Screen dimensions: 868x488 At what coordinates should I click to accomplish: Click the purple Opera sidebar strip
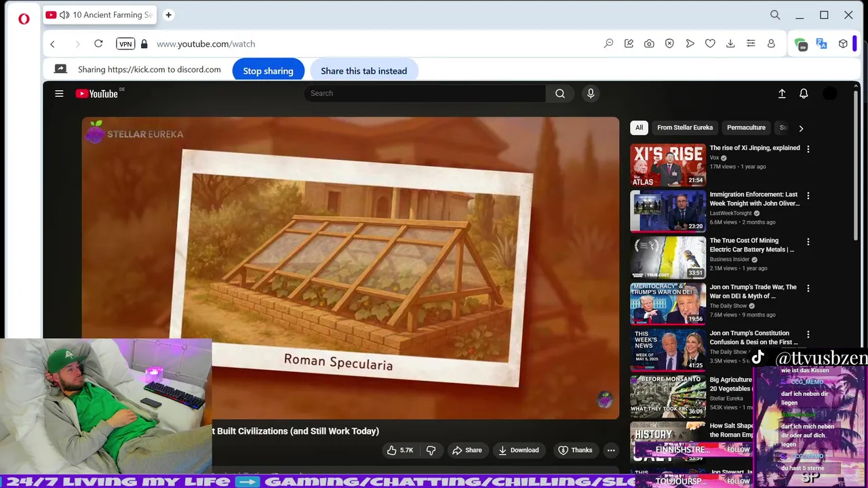[x=854, y=43]
